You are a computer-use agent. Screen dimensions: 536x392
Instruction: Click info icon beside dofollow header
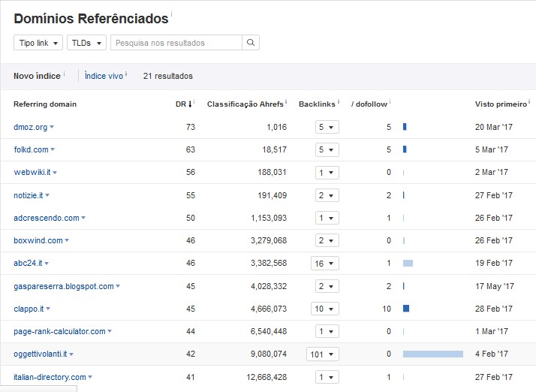[x=390, y=101]
